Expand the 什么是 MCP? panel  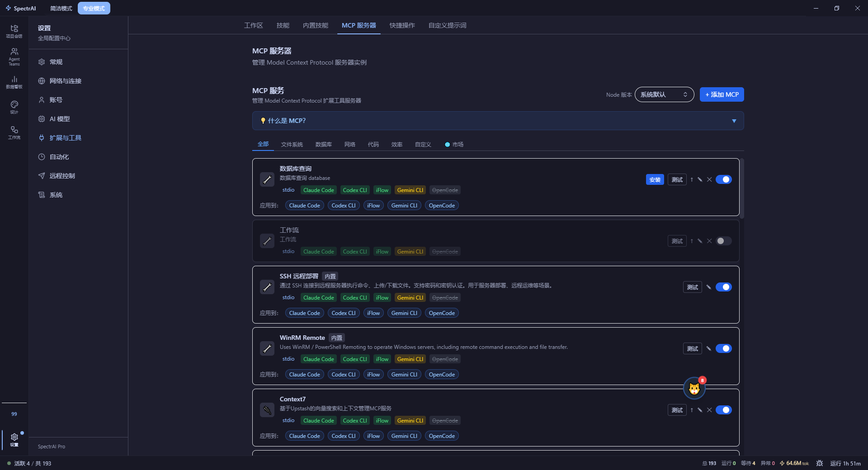(498, 121)
